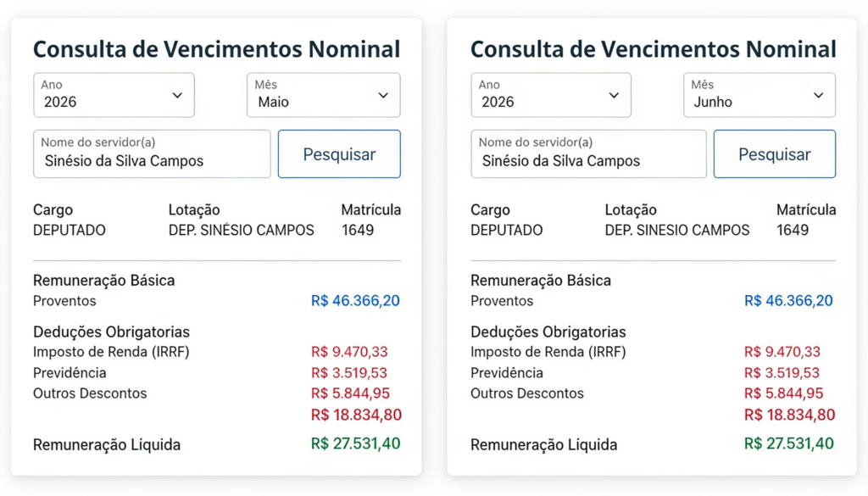Click the chevron in the right panel's Ano field
Viewport: 868px width, 496px height.
click(614, 95)
